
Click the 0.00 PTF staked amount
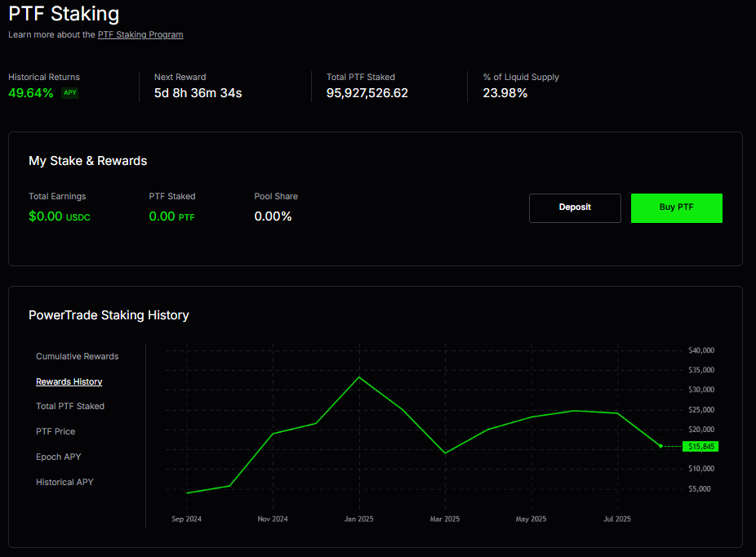171,216
